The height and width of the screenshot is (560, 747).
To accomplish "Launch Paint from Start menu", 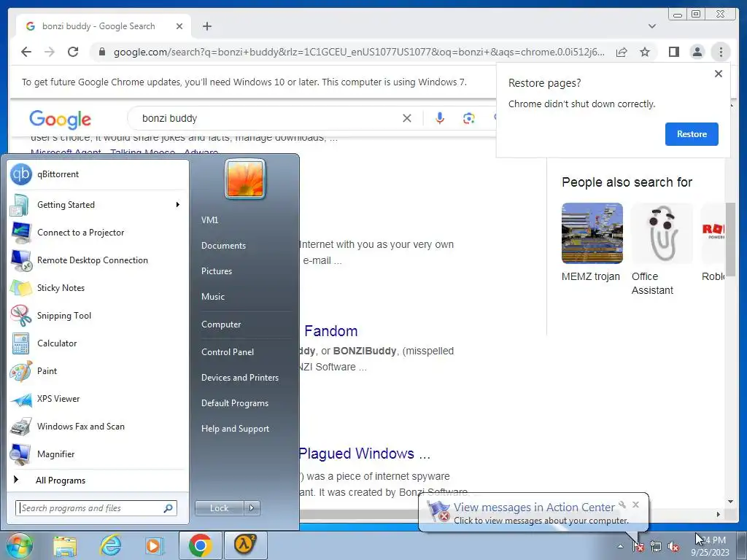I will click(97, 371).
